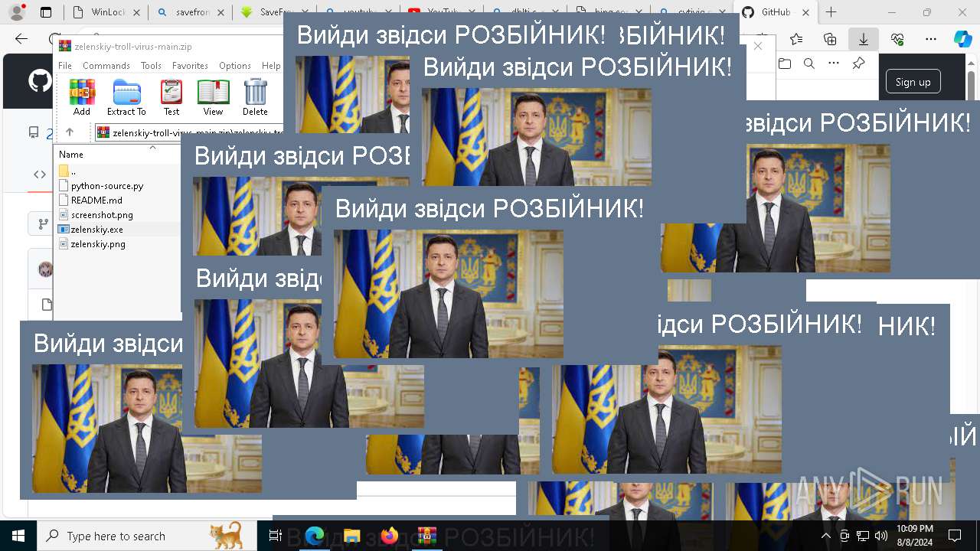Open the Copilot sidebar icon
This screenshot has width=980, height=551.
(962, 39)
